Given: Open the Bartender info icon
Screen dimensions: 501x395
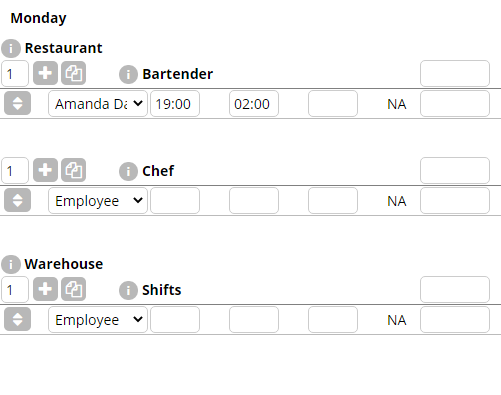Looking at the screenshot, I should tap(128, 74).
